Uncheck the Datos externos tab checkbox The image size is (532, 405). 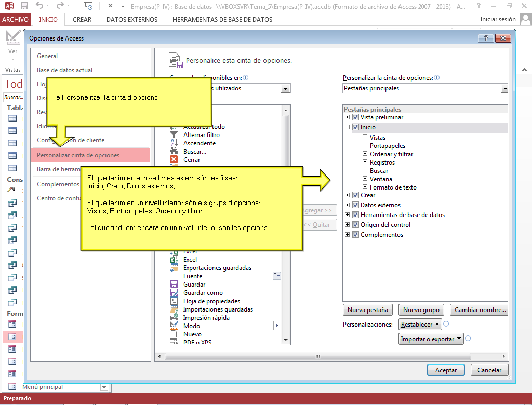click(x=355, y=205)
